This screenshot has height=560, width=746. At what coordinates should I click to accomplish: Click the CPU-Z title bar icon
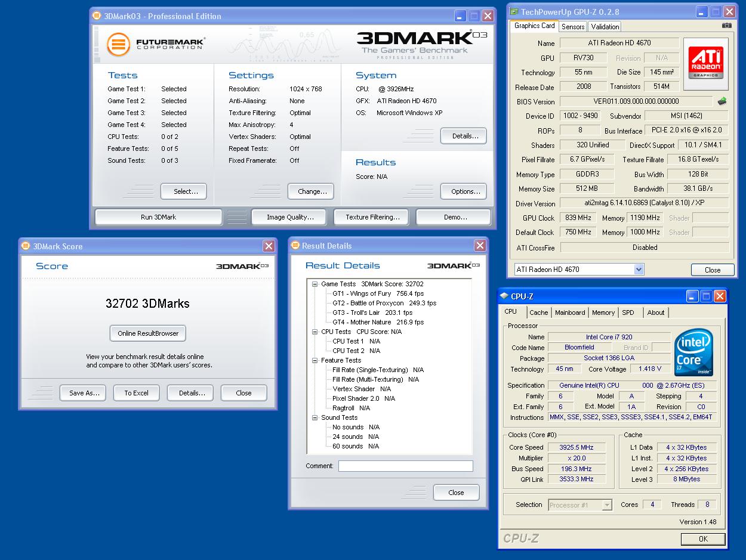pos(505,296)
